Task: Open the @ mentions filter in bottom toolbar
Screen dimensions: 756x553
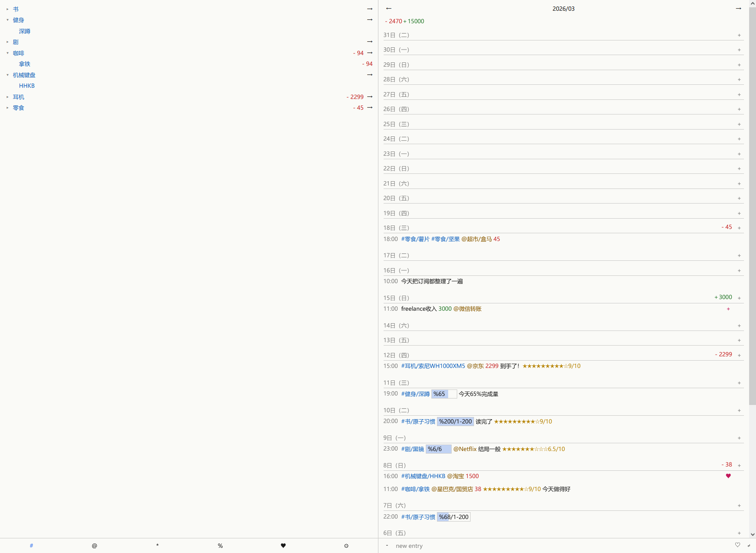Action: coord(94,546)
